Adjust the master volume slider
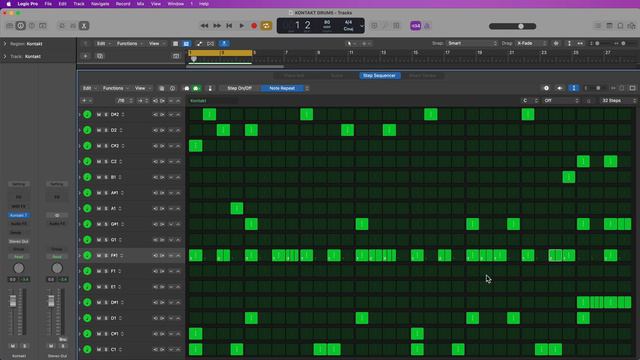The width and height of the screenshot is (640, 360). pos(513,26)
